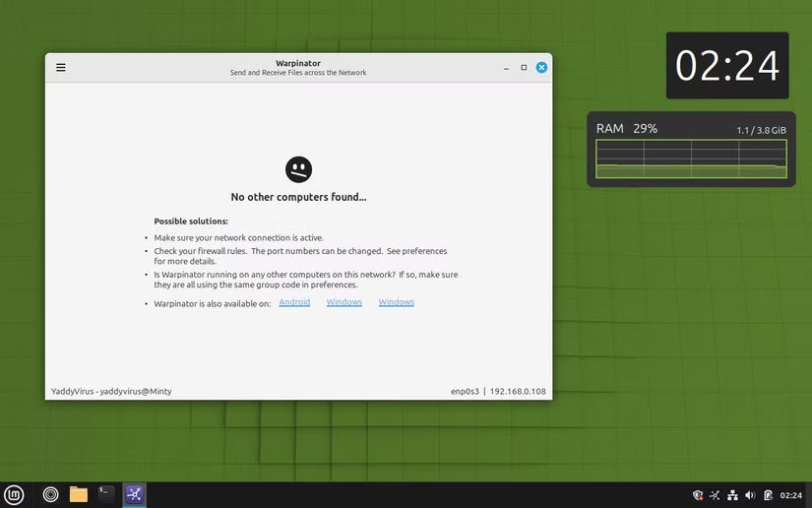
Task: Open the calendar from the taskbar clock
Action: pyautogui.click(x=791, y=495)
